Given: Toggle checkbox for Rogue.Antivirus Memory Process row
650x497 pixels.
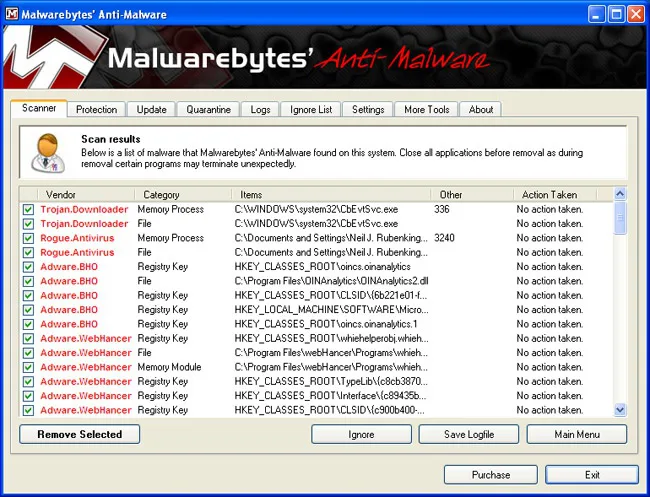Looking at the screenshot, I should (28, 238).
